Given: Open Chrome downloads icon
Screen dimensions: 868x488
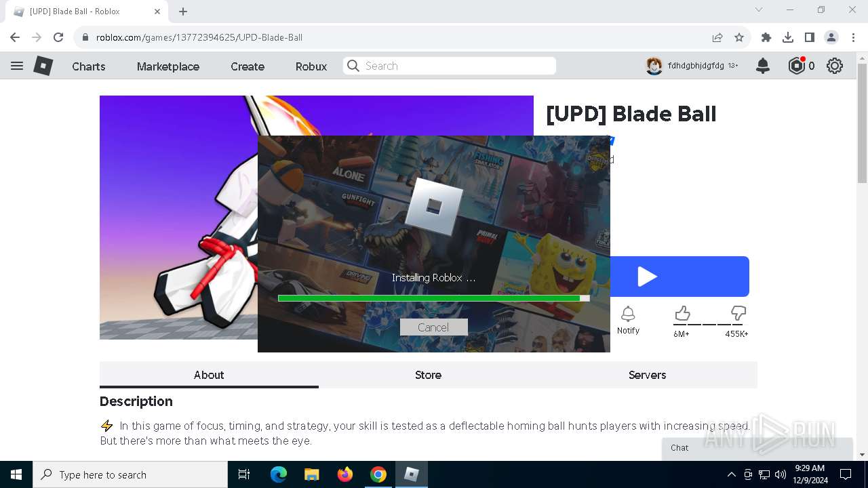Looking at the screenshot, I should pyautogui.click(x=788, y=37).
